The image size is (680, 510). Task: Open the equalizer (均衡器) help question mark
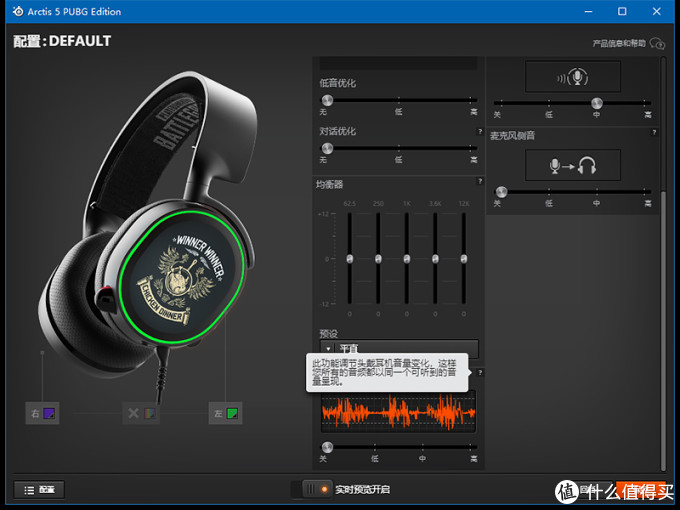point(480,181)
